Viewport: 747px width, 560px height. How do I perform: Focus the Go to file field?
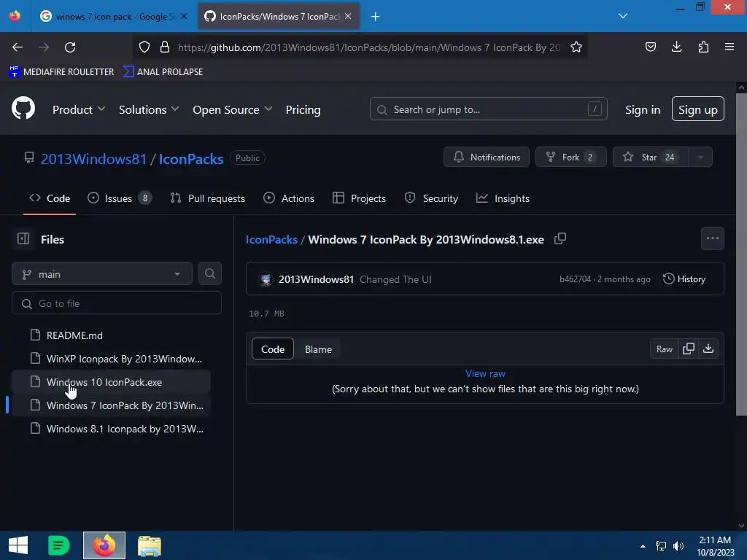pyautogui.click(x=117, y=303)
